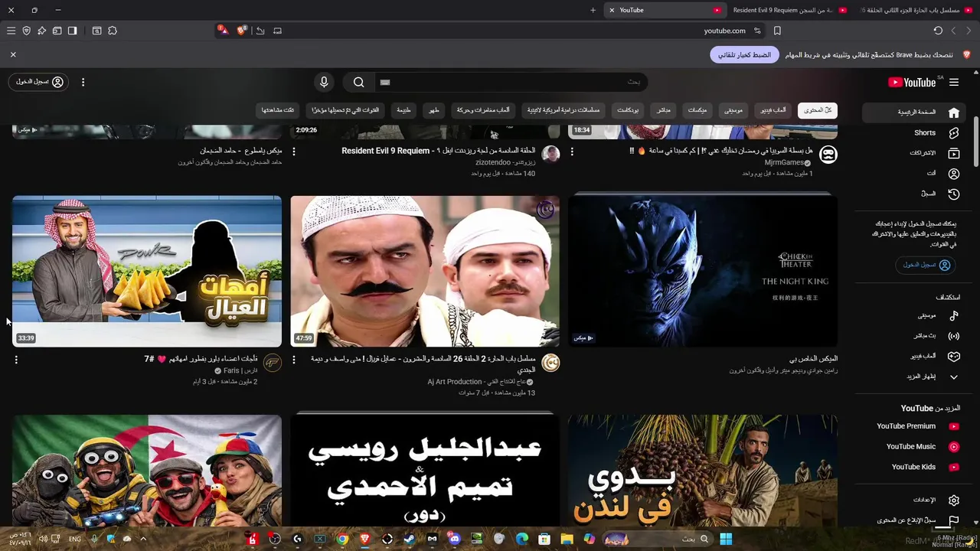Screen dimensions: 980x551
Task: Click sidebar sign-in button (تسجيل الدخول)
Action: 926,265
